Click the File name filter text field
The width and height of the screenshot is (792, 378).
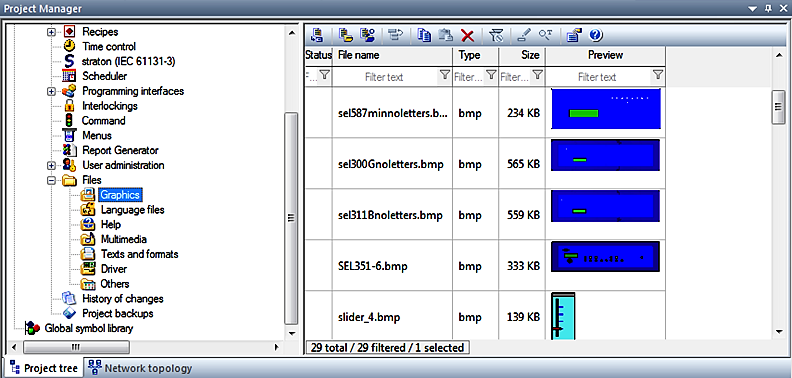pos(384,77)
